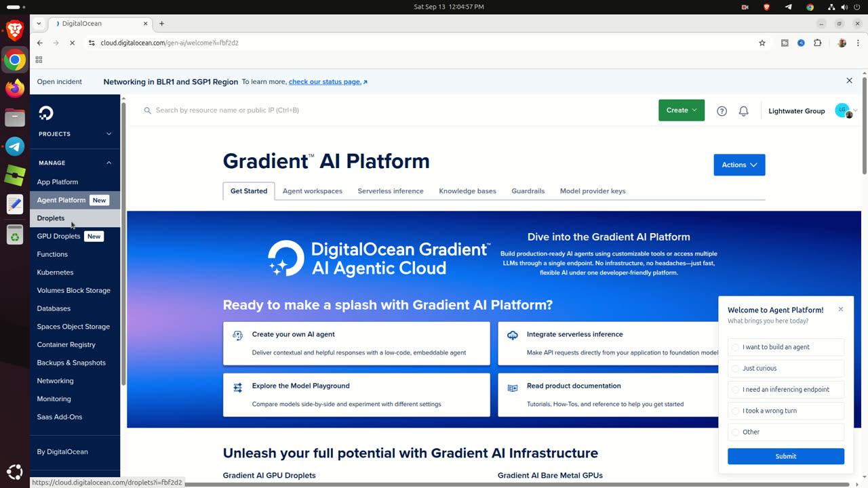
Task: Click the search magnifier icon
Action: [147, 110]
